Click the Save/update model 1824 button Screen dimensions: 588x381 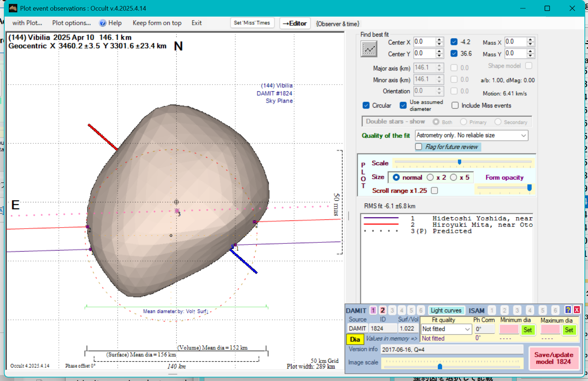coord(553,358)
